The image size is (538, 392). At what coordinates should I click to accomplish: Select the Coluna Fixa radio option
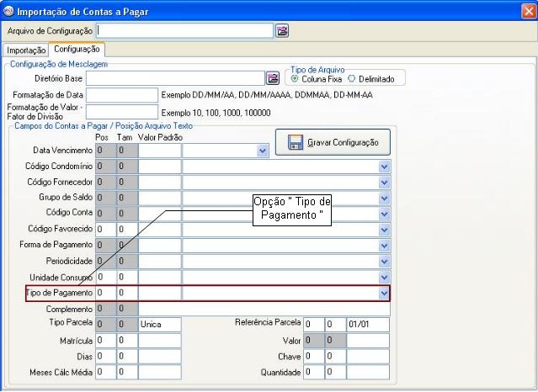click(295, 79)
